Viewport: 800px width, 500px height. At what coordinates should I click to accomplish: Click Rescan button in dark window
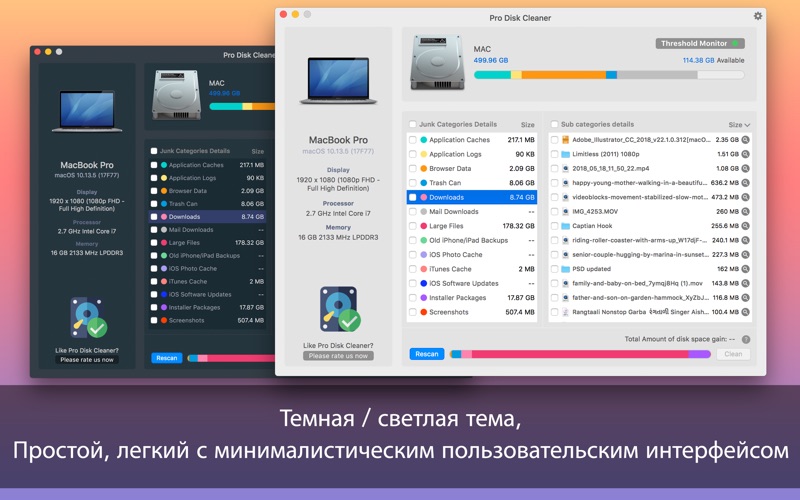(167, 358)
